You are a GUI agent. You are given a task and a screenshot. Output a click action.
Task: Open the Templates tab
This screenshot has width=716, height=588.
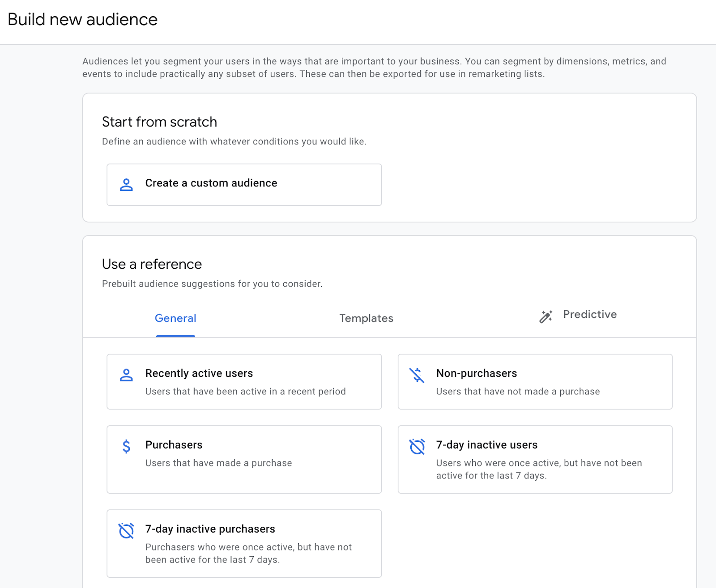pos(366,318)
